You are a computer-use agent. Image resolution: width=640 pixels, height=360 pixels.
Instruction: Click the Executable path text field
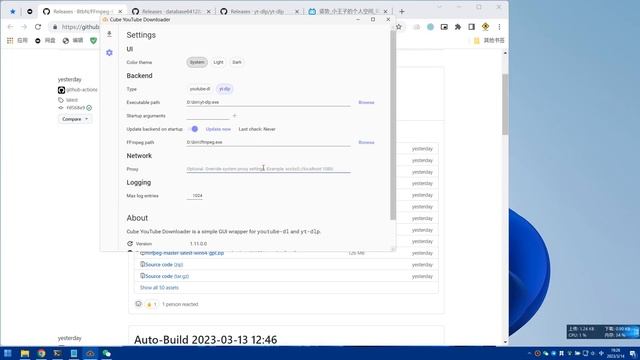268,102
